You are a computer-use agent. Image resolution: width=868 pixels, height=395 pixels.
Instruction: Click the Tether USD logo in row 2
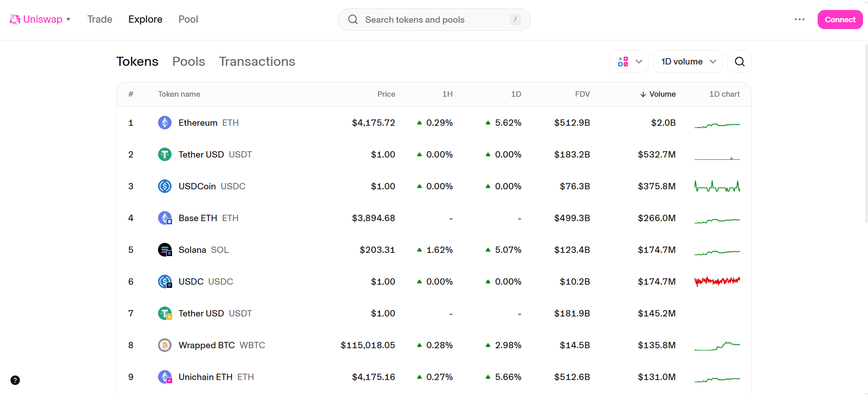click(x=165, y=154)
